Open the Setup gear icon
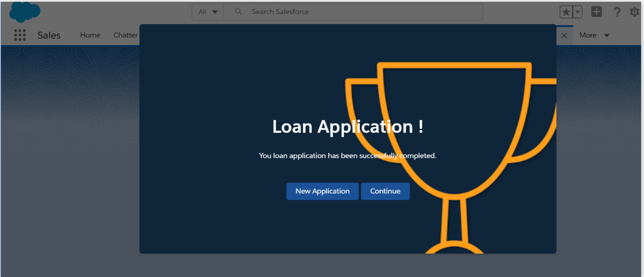Image resolution: width=644 pixels, height=277 pixels. (x=635, y=12)
